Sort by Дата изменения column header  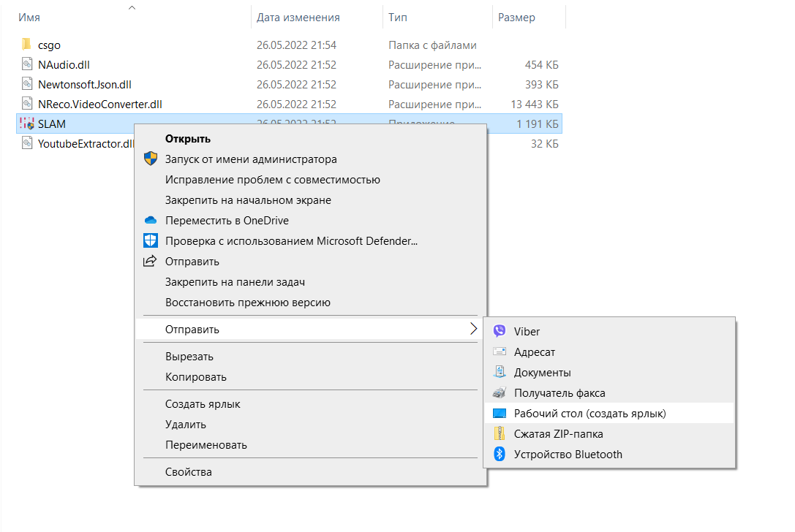[298, 18]
